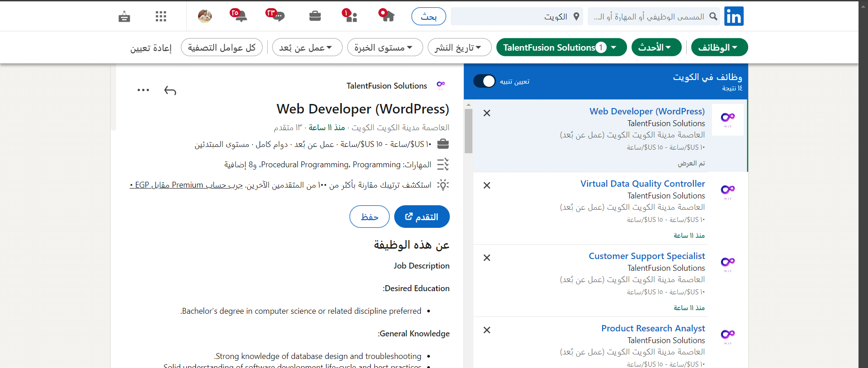Viewport: 868px width, 368px height.
Task: Click the 'Job Description' heading text
Action: tap(421, 266)
